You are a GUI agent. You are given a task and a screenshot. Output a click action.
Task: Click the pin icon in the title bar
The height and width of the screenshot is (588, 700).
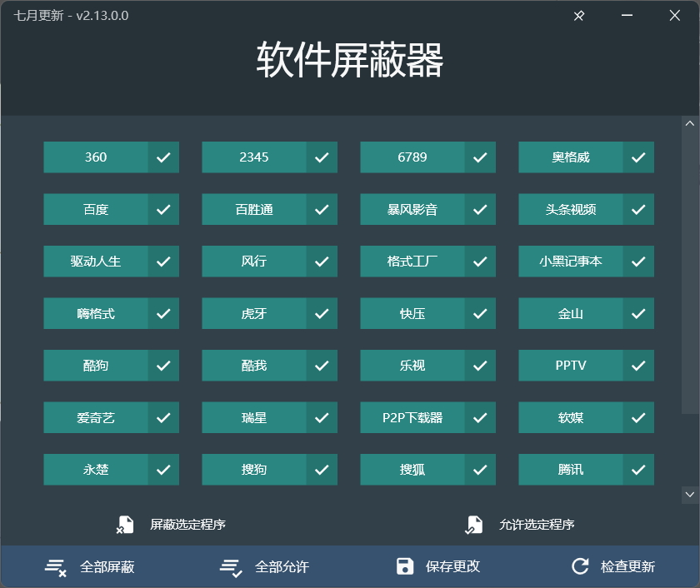point(578,15)
